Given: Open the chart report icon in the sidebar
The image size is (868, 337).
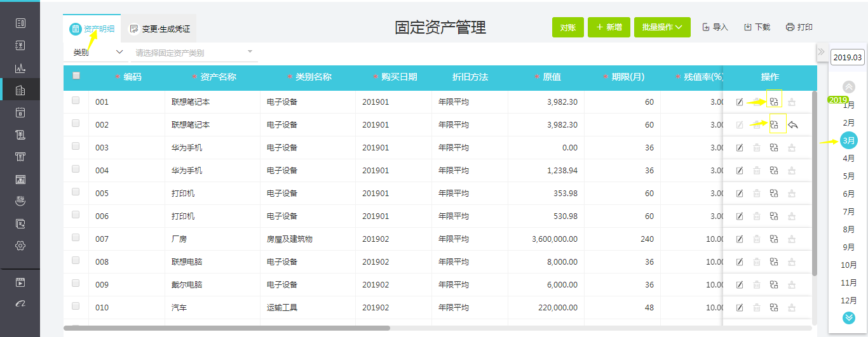Looking at the screenshot, I should pyautogui.click(x=20, y=68).
